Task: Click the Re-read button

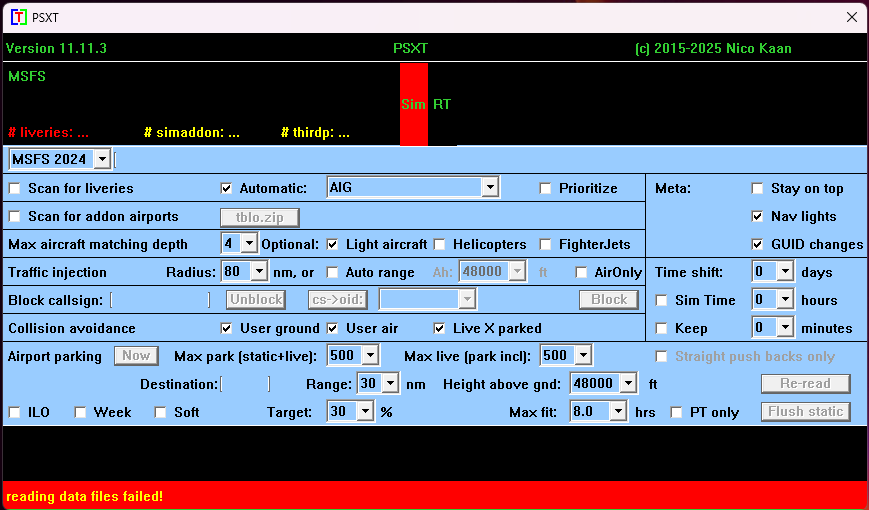Action: tap(806, 384)
